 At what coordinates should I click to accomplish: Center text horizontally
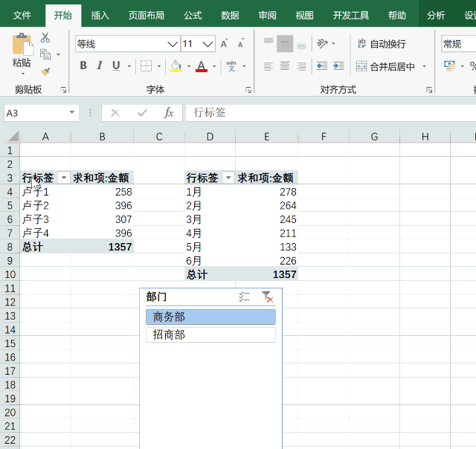285,66
